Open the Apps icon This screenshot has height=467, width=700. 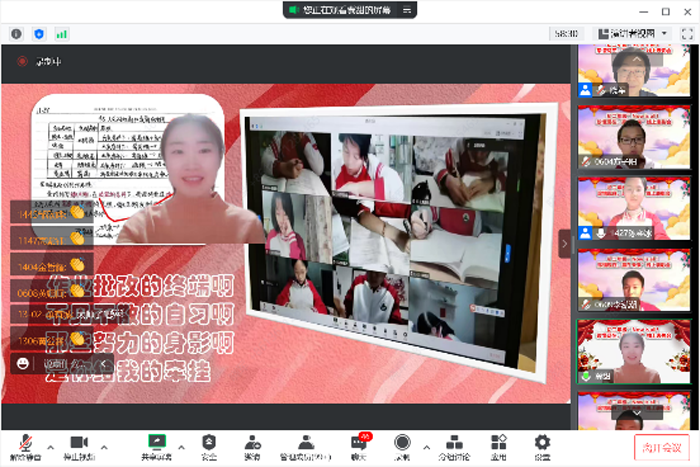coord(499,447)
